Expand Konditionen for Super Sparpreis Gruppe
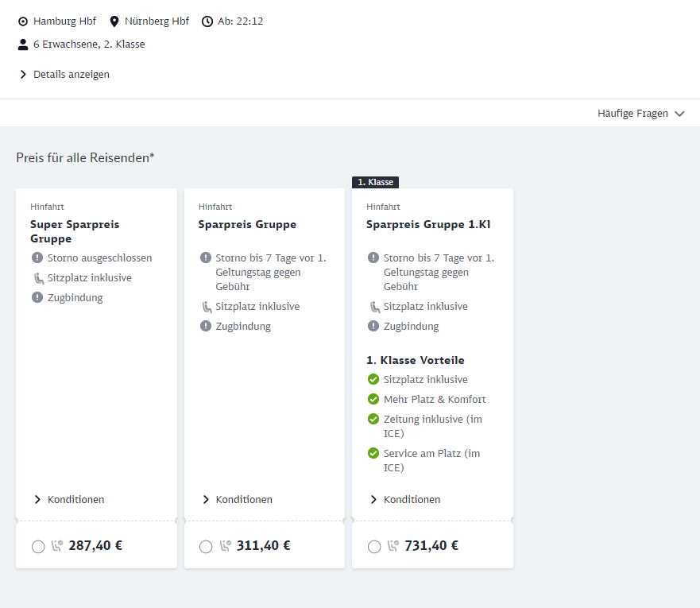 click(x=69, y=500)
